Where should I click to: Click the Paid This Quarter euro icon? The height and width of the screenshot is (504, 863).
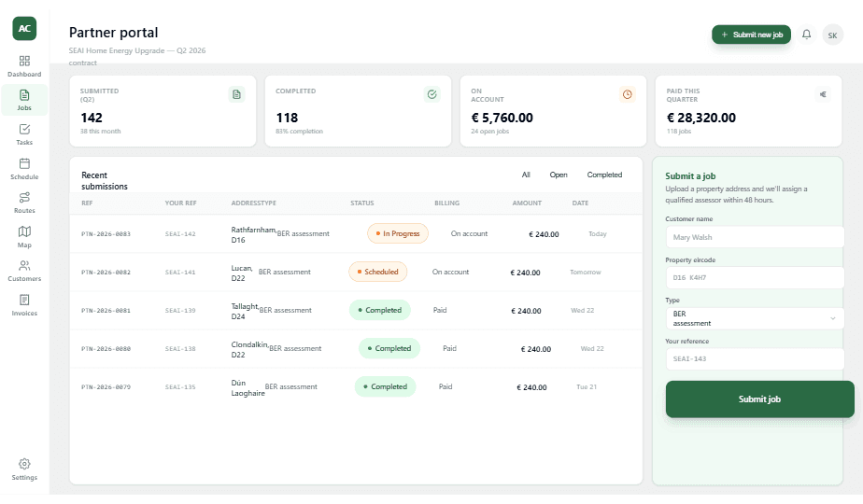[823, 94]
